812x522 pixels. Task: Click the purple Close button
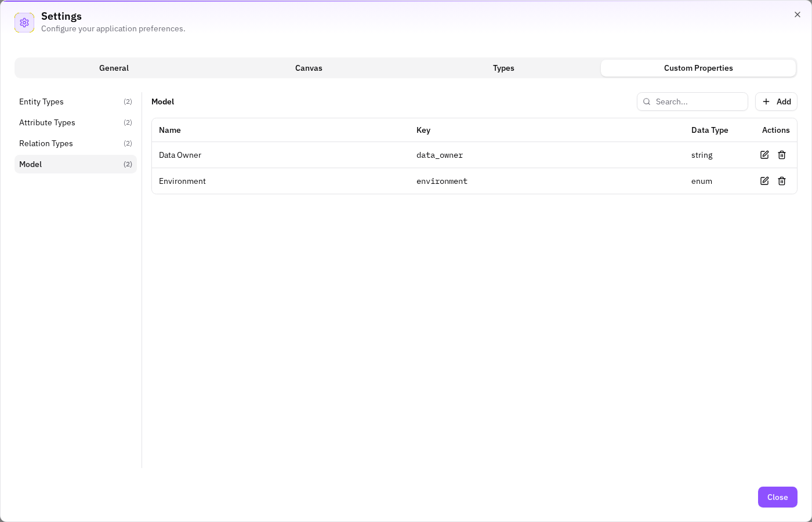click(777, 497)
